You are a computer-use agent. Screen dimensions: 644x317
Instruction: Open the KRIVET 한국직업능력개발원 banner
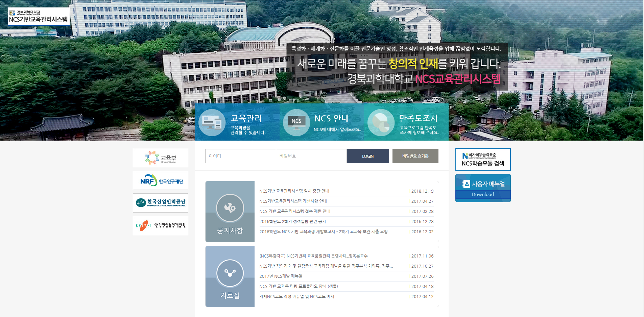tap(161, 225)
